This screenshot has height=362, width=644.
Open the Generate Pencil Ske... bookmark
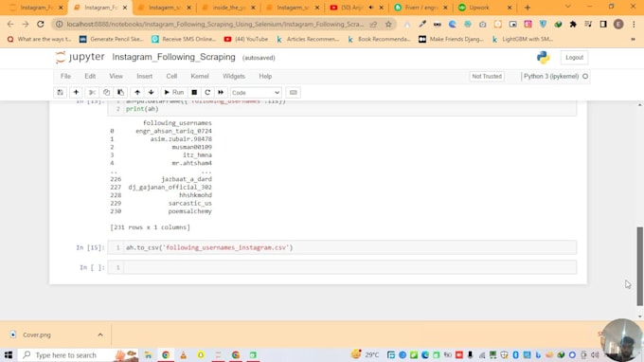[112, 39]
